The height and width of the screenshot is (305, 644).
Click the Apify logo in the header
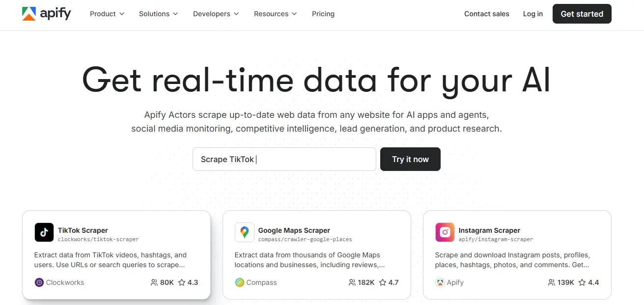point(47,14)
